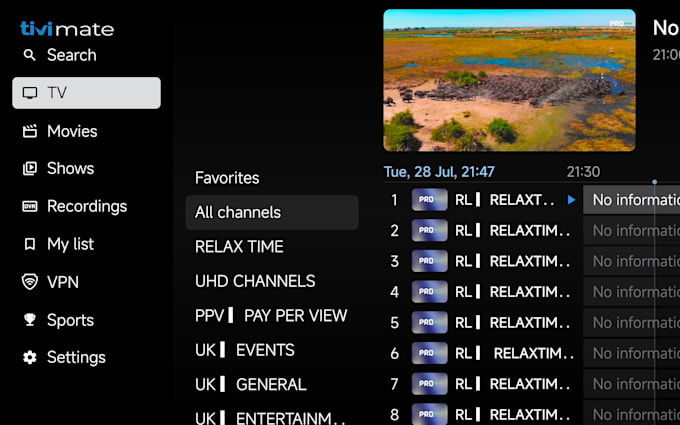Select the UHD CHANNELS group
This screenshot has width=680, height=425.
(x=255, y=281)
